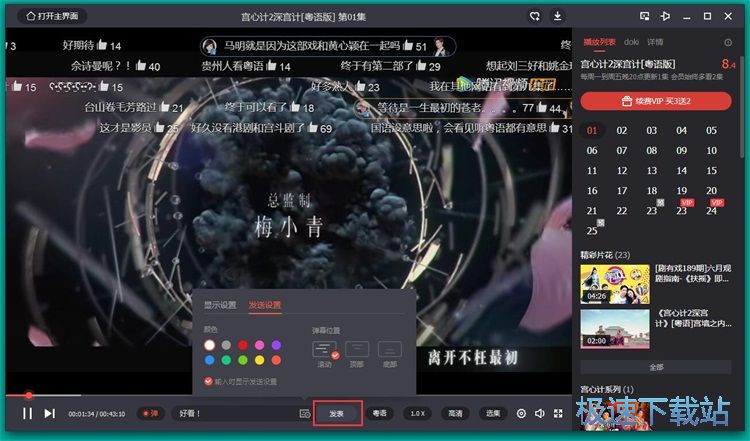Image resolution: width=750 pixels, height=441 pixels.
Task: Open the 02:00 highlight clip thumbnail
Action: (615, 329)
